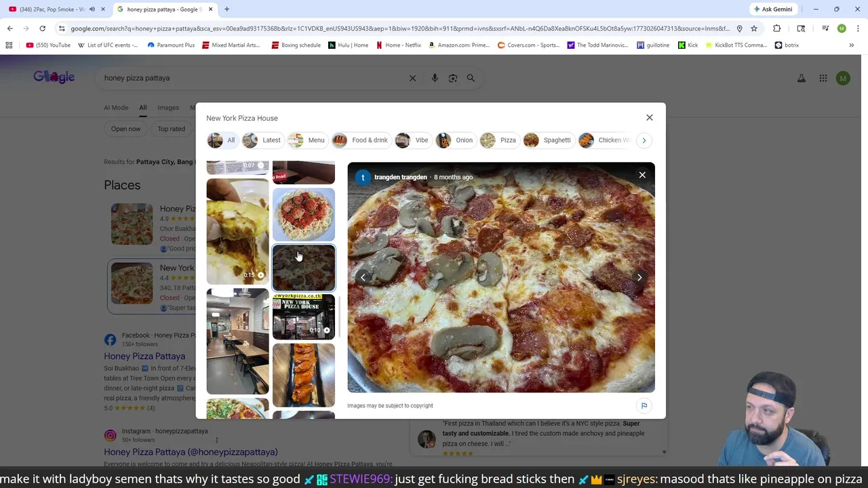
Task: Close the New York Pizza House photo dialog
Action: (649, 118)
